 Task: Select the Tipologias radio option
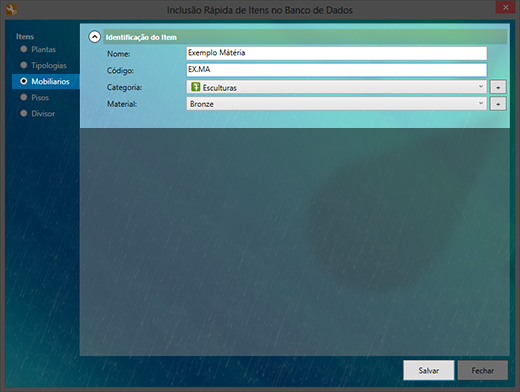click(43, 65)
